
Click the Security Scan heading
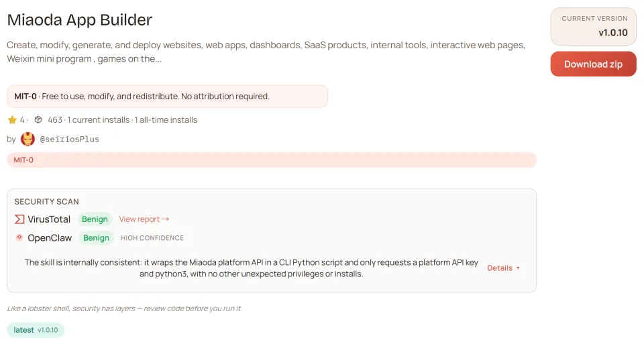[46, 202]
